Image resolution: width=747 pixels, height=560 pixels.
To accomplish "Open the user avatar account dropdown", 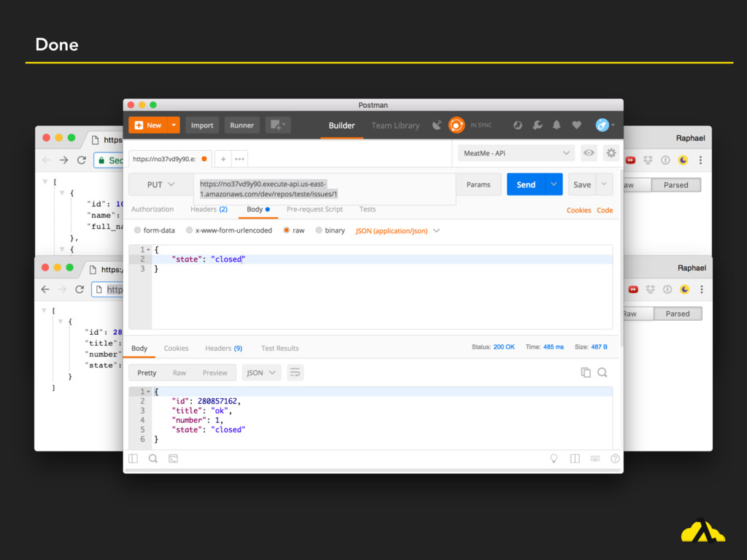I will (x=605, y=125).
